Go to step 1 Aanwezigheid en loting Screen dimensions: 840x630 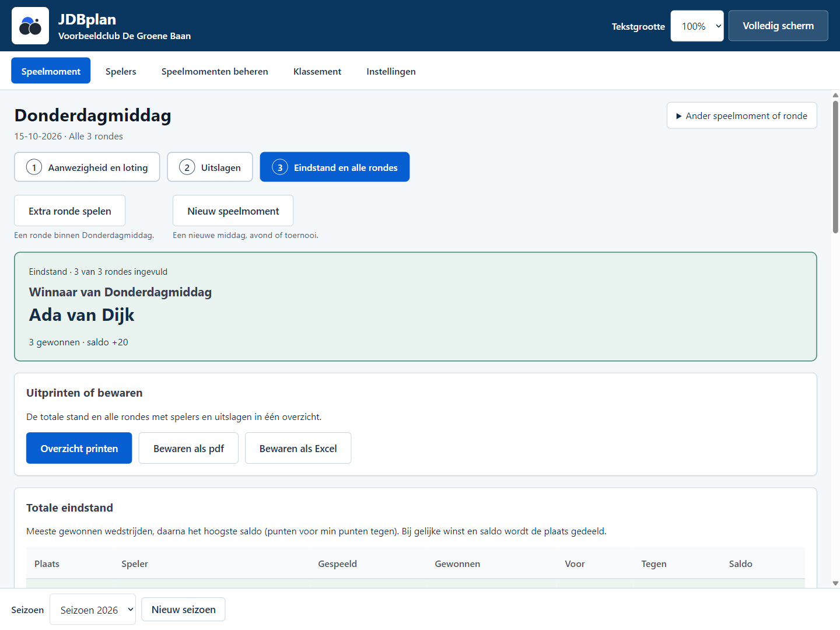(87, 167)
